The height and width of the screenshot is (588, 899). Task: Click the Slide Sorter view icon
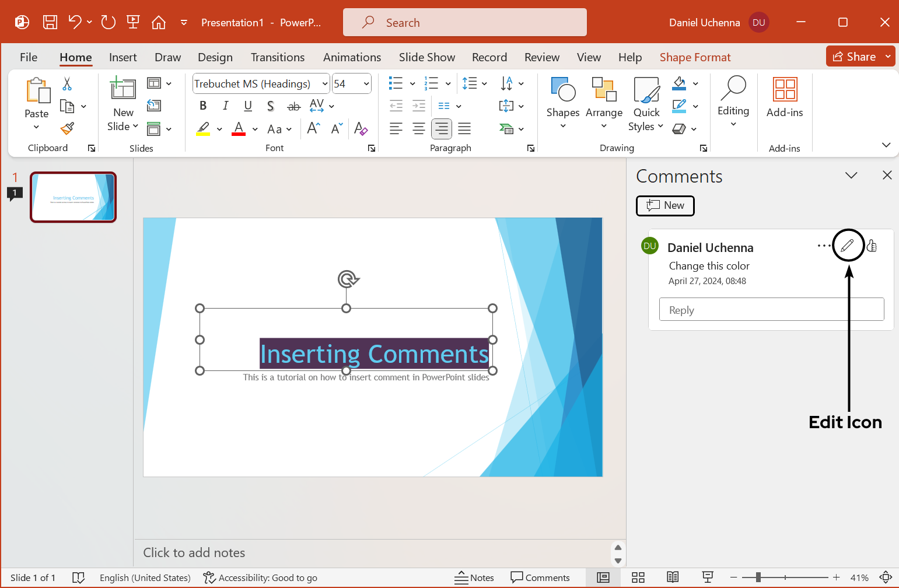point(638,577)
